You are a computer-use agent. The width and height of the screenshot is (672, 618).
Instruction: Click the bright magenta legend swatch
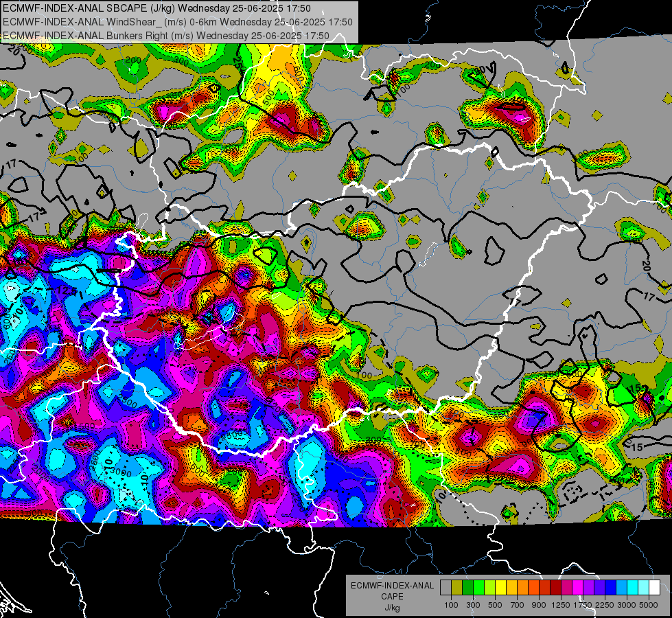coord(577,588)
